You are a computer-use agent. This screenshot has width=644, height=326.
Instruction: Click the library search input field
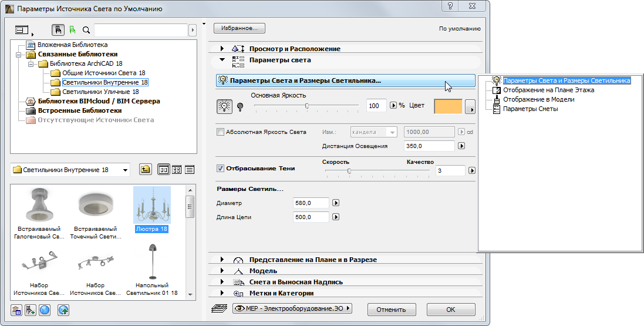(x=141, y=30)
